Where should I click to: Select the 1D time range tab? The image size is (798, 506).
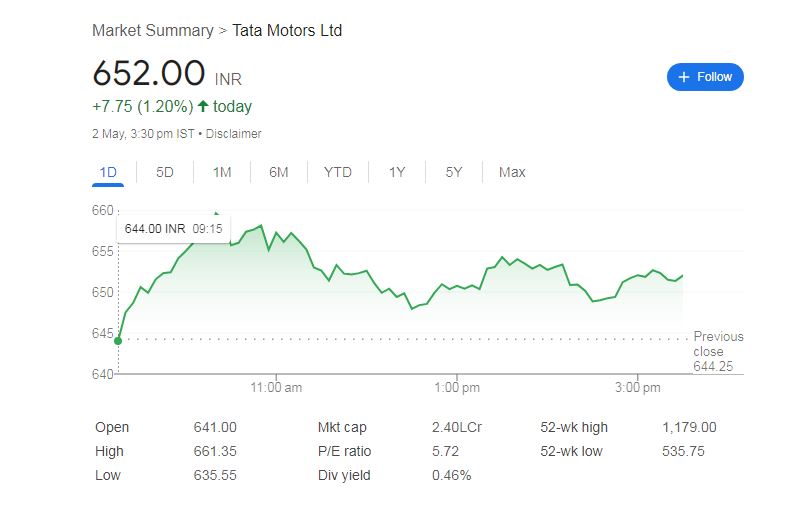[x=108, y=172]
